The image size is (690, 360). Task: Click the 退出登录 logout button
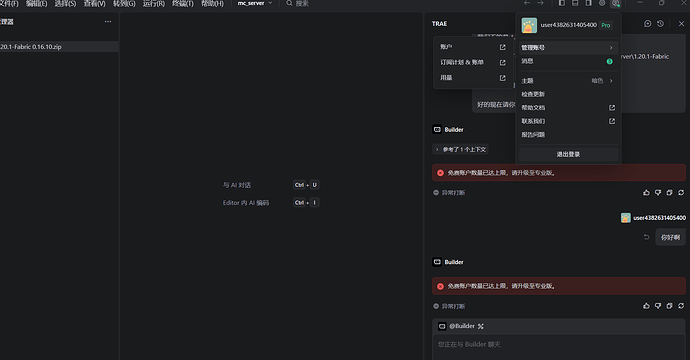[568, 154]
